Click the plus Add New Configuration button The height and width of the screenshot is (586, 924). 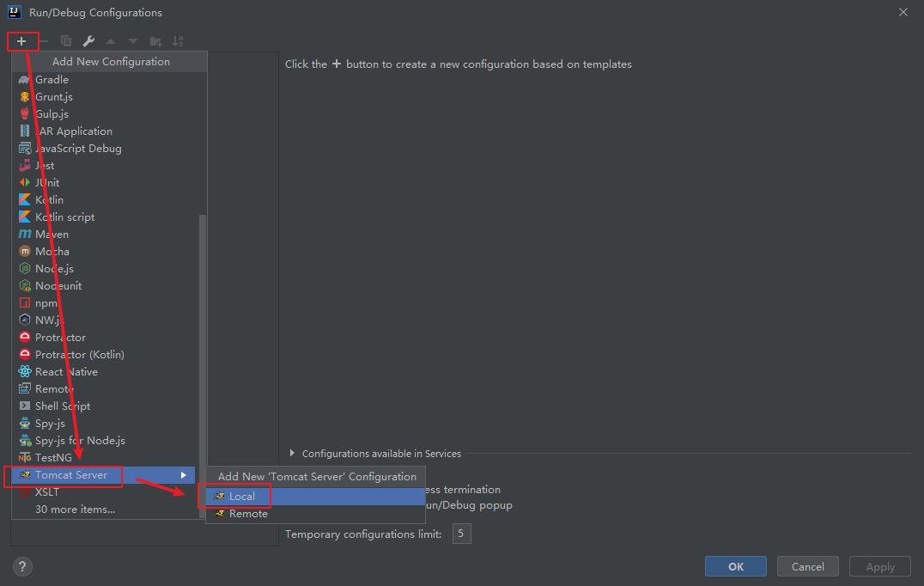(x=21, y=41)
